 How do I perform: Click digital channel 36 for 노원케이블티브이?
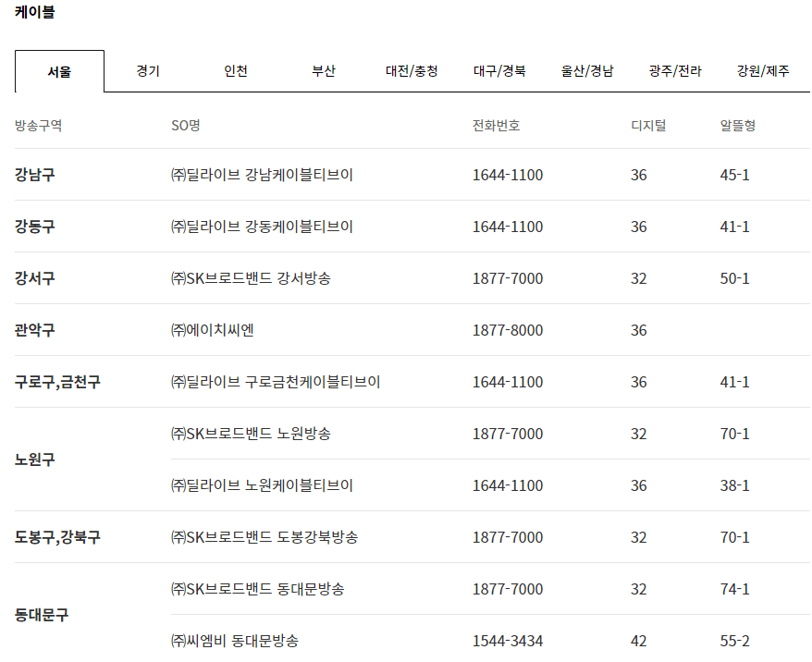tap(638, 485)
